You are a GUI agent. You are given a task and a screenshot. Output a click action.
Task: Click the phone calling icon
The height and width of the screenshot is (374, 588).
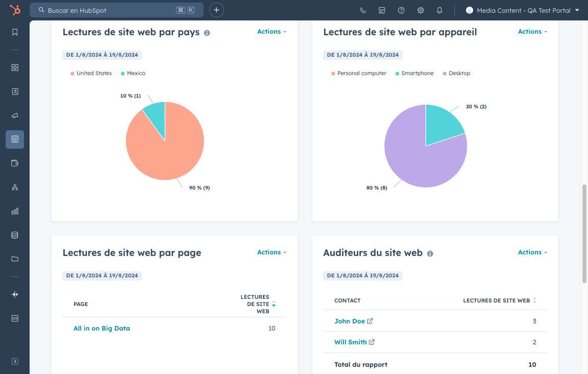coord(363,10)
